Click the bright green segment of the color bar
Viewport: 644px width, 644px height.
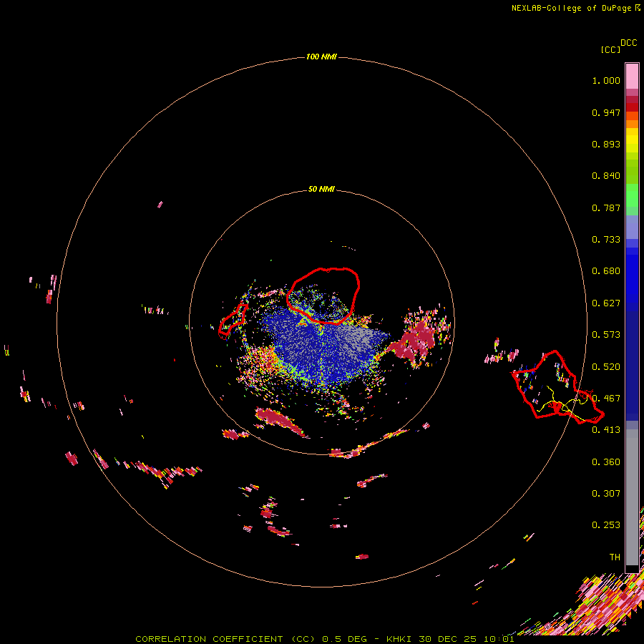pyautogui.click(x=632, y=195)
